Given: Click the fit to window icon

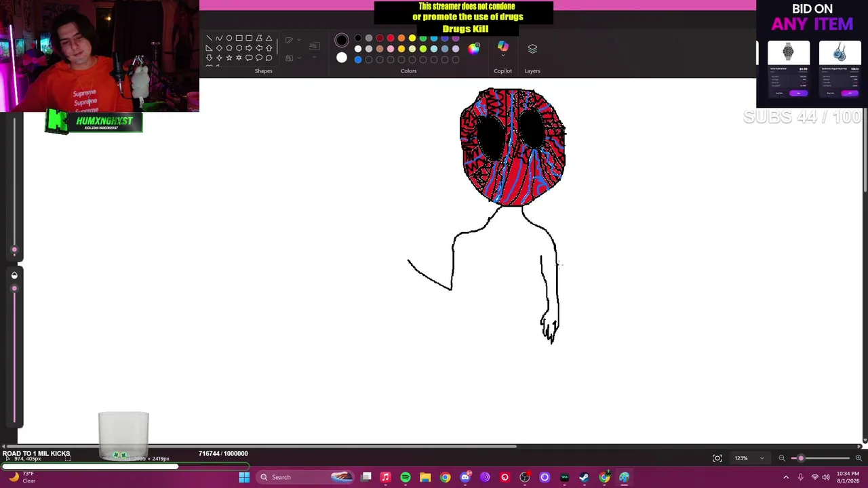Looking at the screenshot, I should point(717,458).
